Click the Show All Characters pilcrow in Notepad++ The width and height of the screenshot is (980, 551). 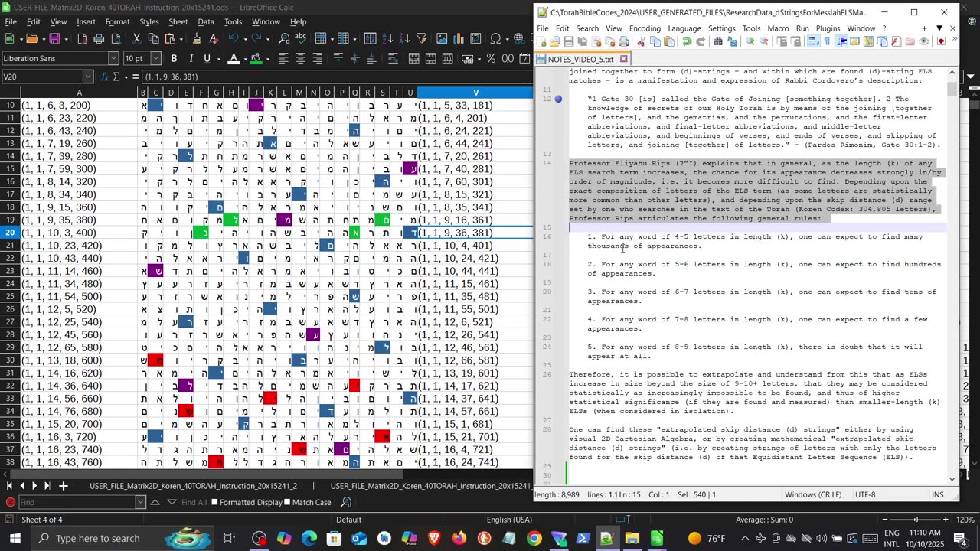(827, 41)
